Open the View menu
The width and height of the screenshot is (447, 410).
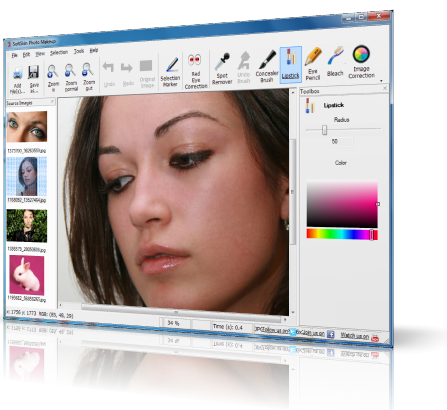pos(40,54)
